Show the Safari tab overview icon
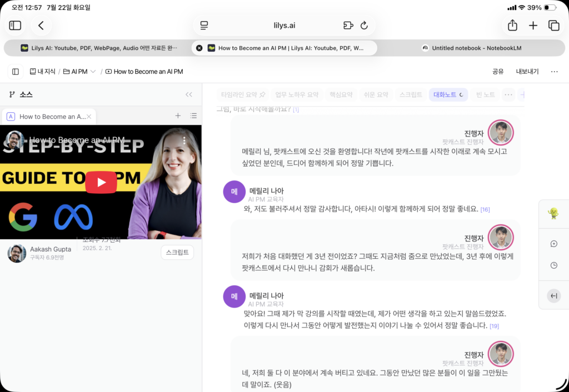The image size is (569, 392). pos(554,26)
